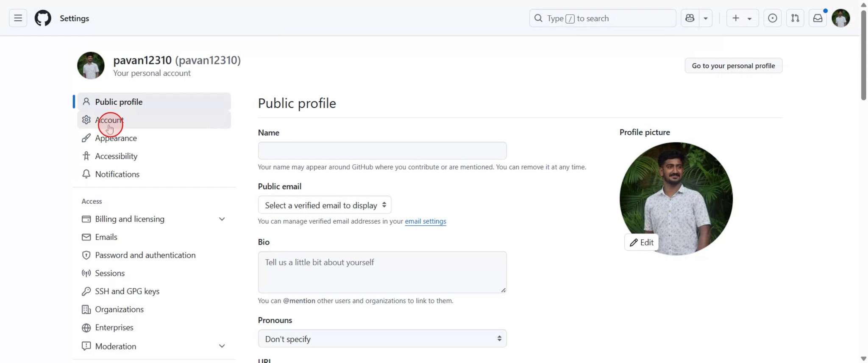The image size is (868, 363).
Task: Switch to the Account settings section
Action: click(109, 120)
